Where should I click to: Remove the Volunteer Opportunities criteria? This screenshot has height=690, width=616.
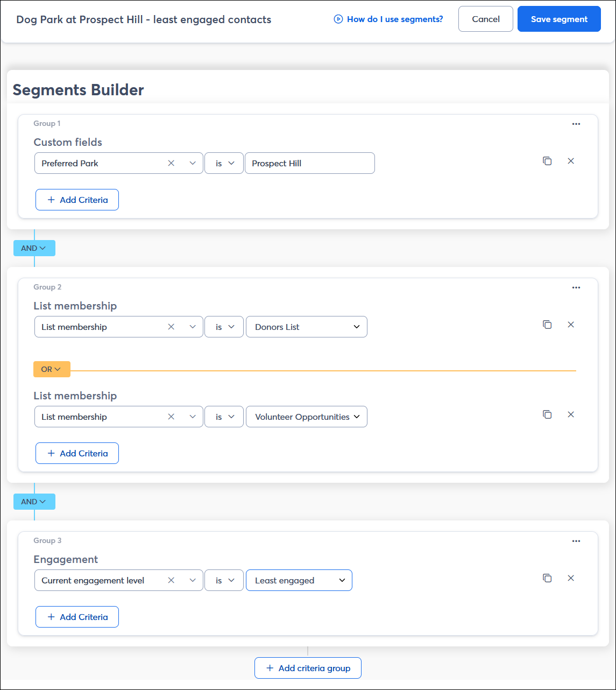571,414
